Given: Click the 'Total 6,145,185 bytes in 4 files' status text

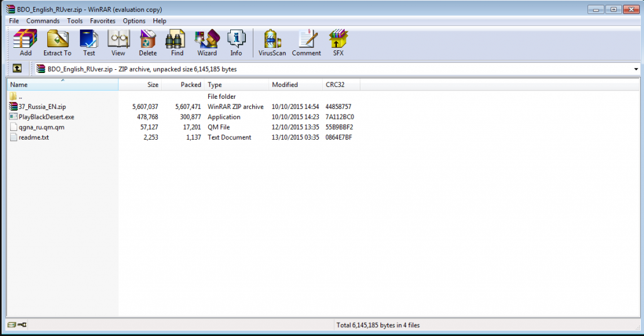Looking at the screenshot, I should pyautogui.click(x=378, y=325).
